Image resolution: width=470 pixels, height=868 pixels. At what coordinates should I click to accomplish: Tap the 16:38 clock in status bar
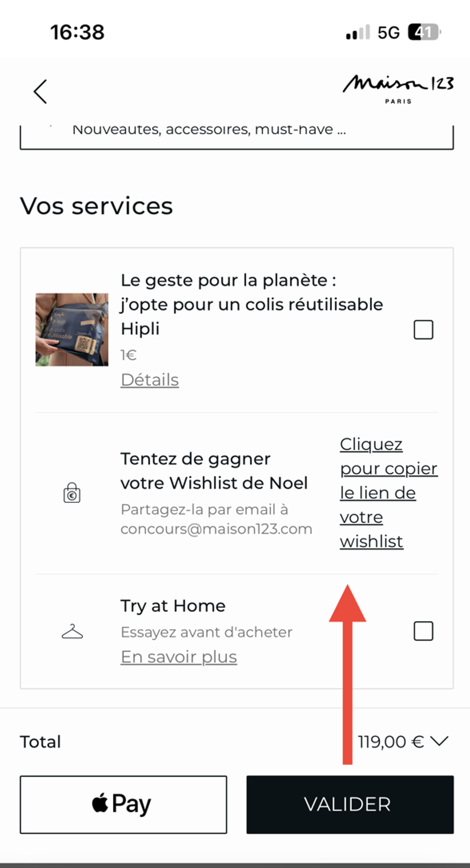(78, 32)
